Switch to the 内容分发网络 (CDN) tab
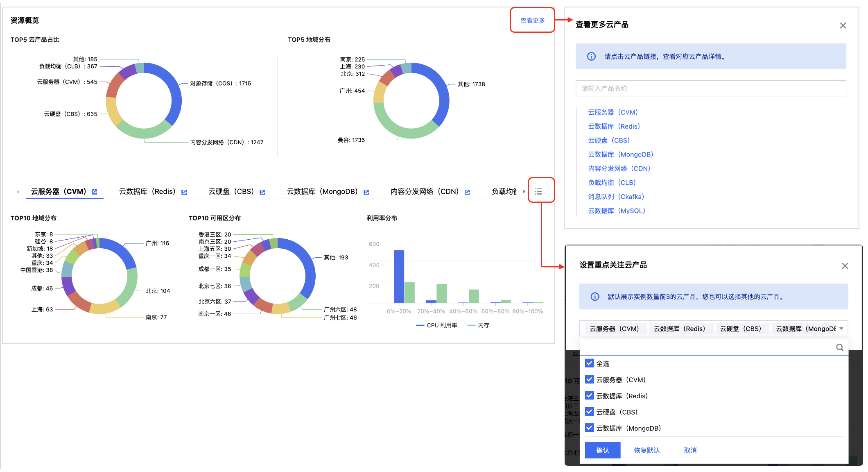This screenshot has height=472, width=868. pos(424,192)
